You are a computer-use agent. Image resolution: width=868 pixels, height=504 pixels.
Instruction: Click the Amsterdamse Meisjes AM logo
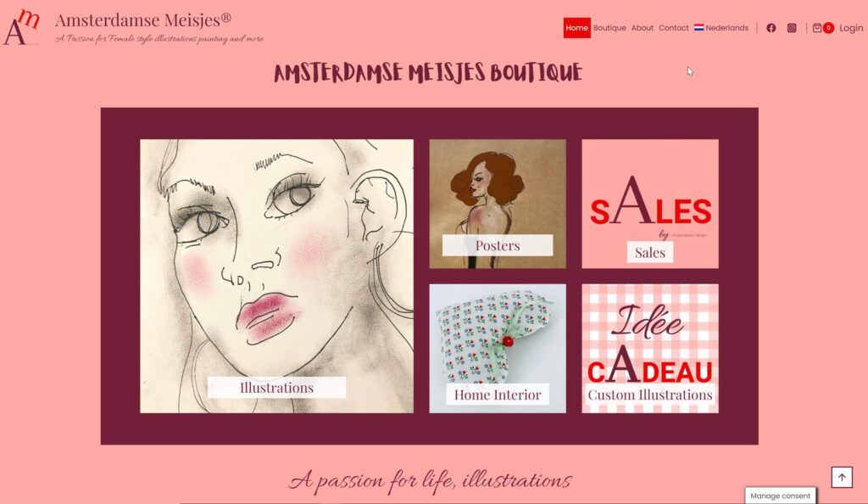21,26
